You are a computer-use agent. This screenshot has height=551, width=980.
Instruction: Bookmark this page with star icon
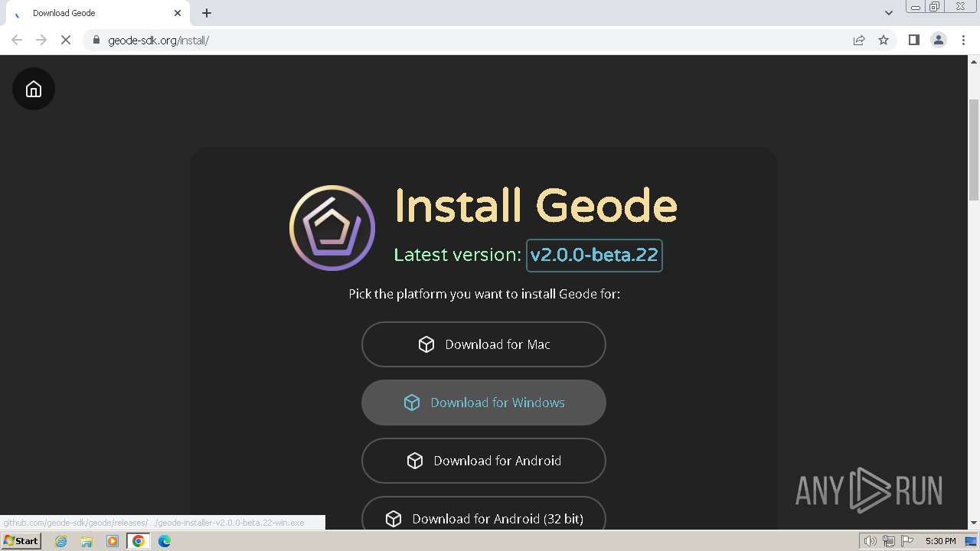coord(884,40)
